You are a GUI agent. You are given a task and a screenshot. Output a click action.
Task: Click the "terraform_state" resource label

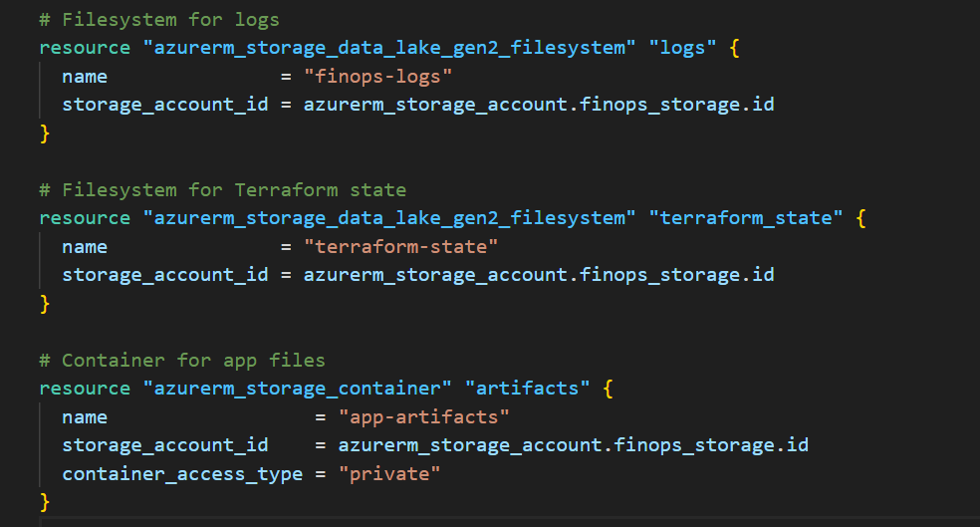[x=746, y=218]
